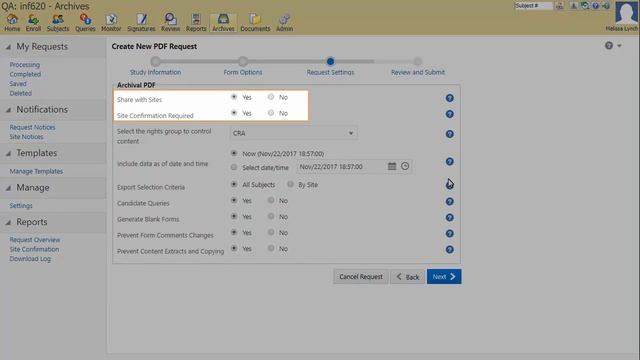Click the Subject # search field
This screenshot has height=360, width=640.
[533, 6]
